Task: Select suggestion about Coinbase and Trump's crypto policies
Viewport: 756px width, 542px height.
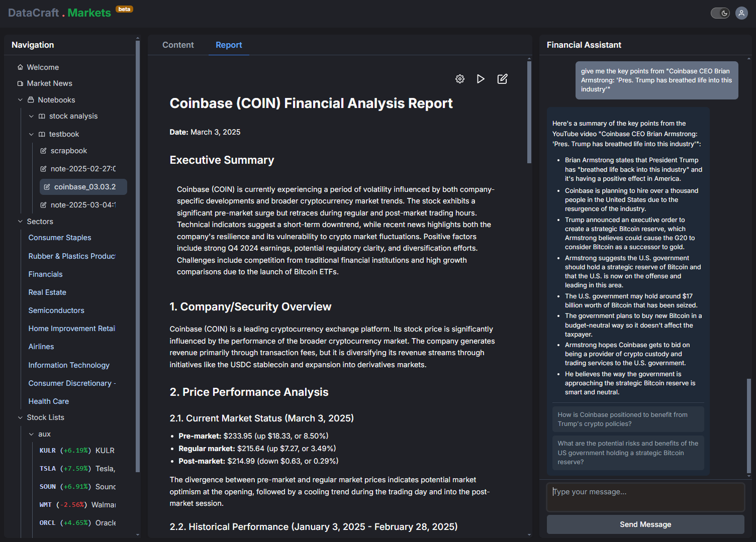Action: point(628,419)
